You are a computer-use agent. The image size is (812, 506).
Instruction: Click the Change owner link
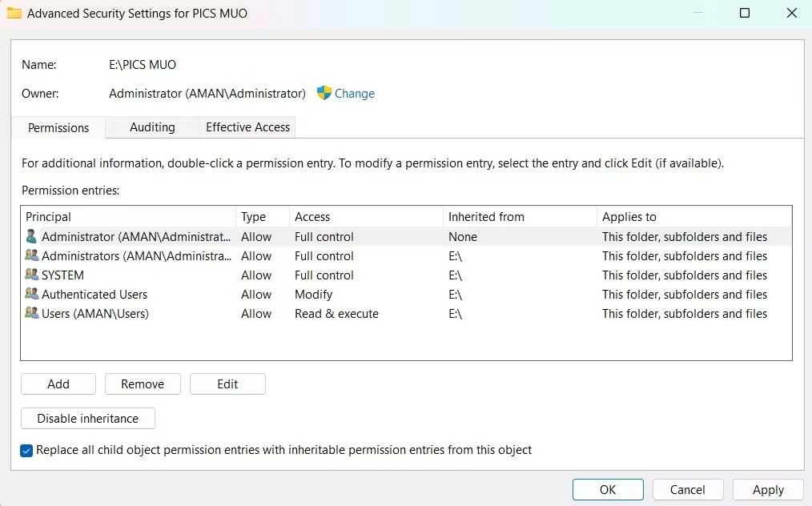(x=355, y=94)
